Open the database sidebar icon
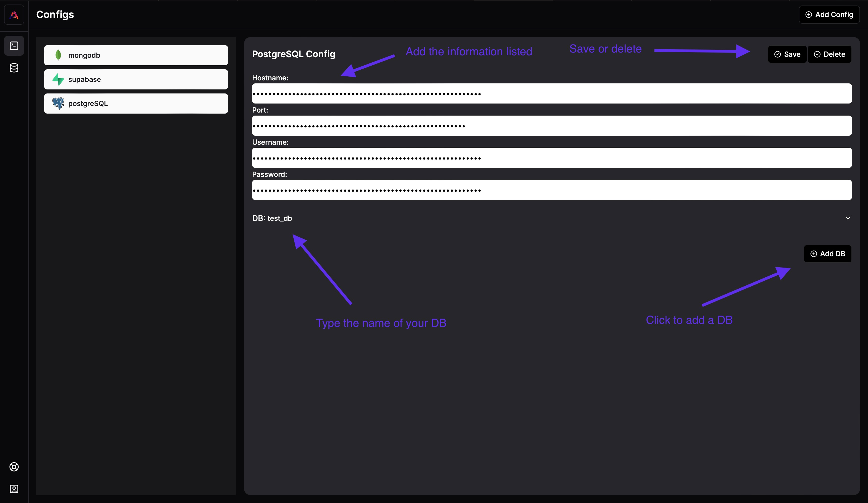The height and width of the screenshot is (503, 868). coord(14,68)
